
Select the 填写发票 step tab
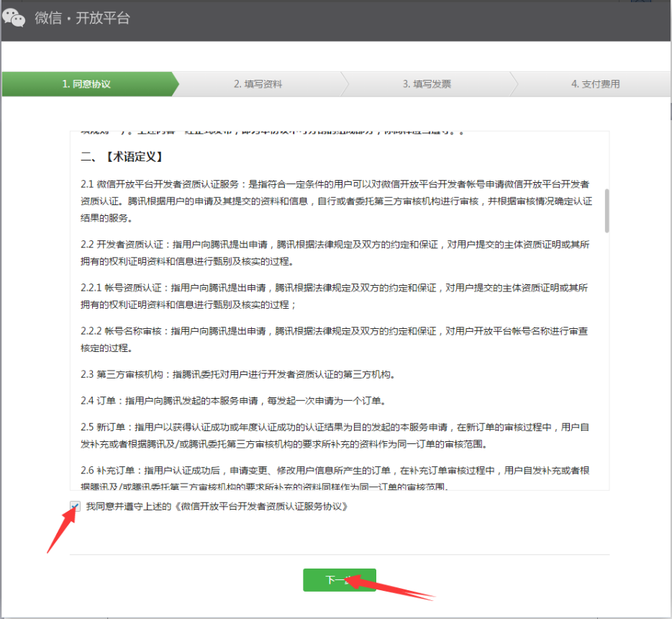427,84
